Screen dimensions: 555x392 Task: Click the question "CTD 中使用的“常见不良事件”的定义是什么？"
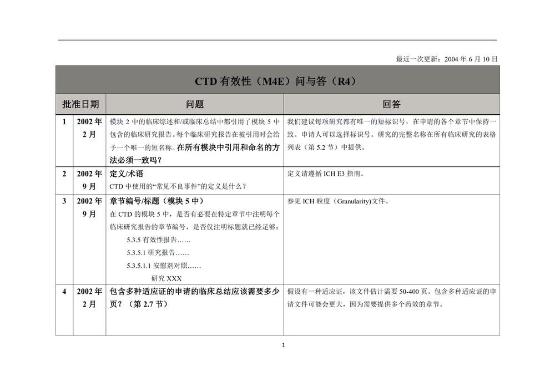click(x=178, y=186)
